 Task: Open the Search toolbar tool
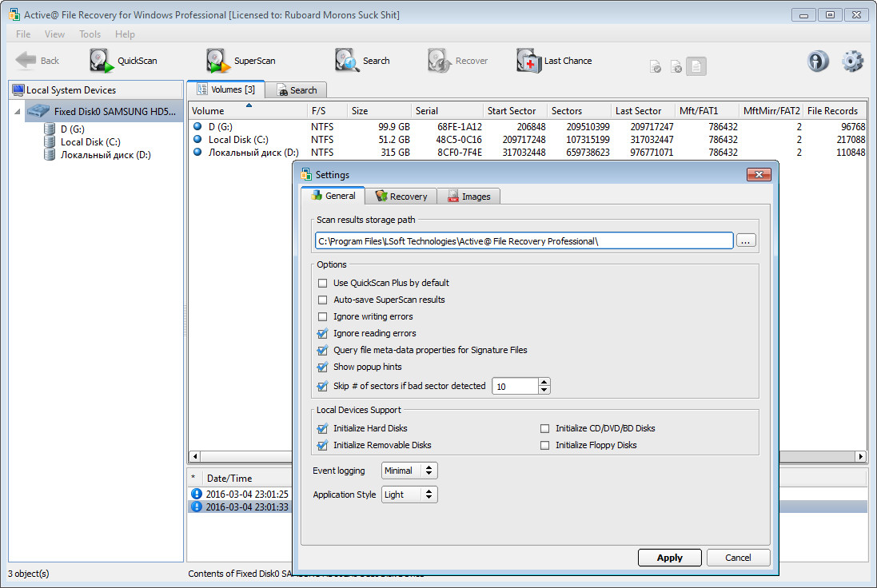click(362, 61)
